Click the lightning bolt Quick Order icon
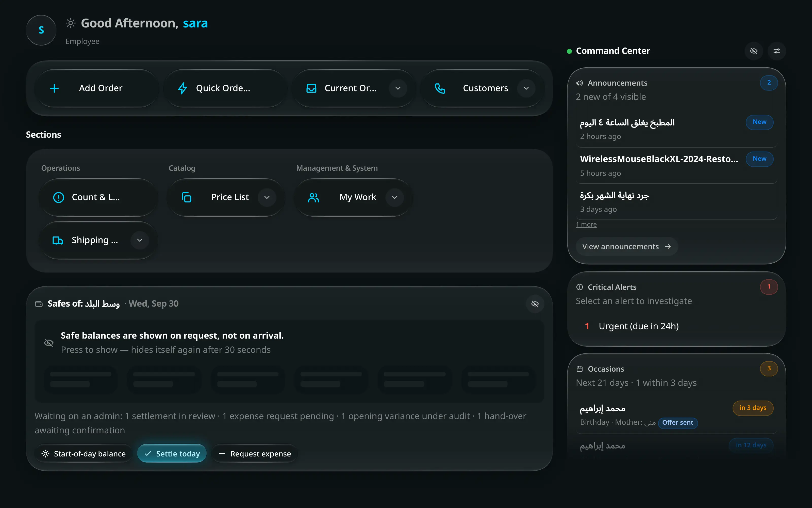812x508 pixels. click(x=183, y=88)
